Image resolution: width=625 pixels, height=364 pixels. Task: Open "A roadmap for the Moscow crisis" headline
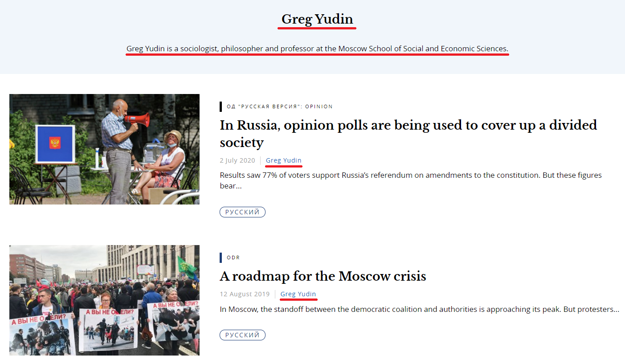pos(323,276)
